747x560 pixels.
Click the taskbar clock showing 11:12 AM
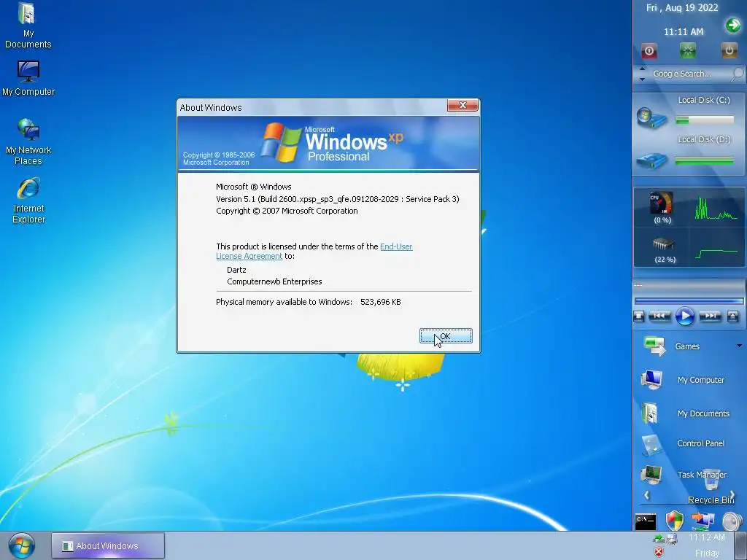[707, 537]
